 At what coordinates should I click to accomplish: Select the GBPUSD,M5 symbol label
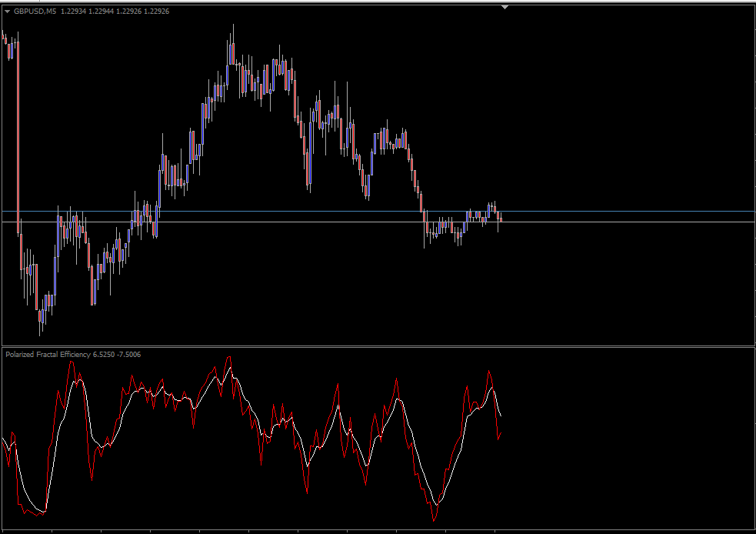coord(35,11)
